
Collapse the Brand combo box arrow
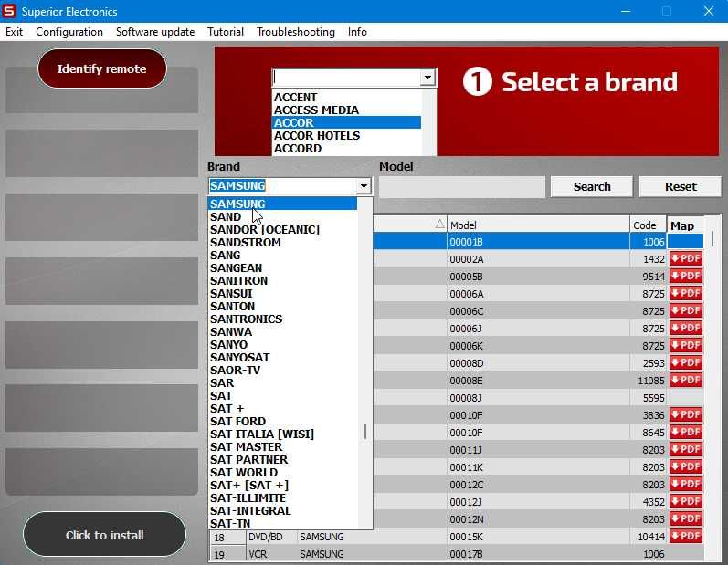click(x=364, y=186)
